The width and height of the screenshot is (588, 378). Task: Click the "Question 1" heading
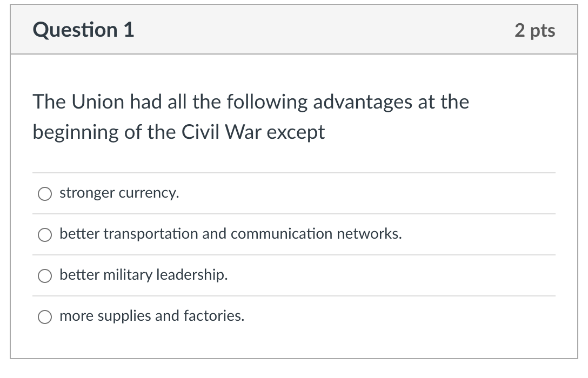click(x=83, y=30)
